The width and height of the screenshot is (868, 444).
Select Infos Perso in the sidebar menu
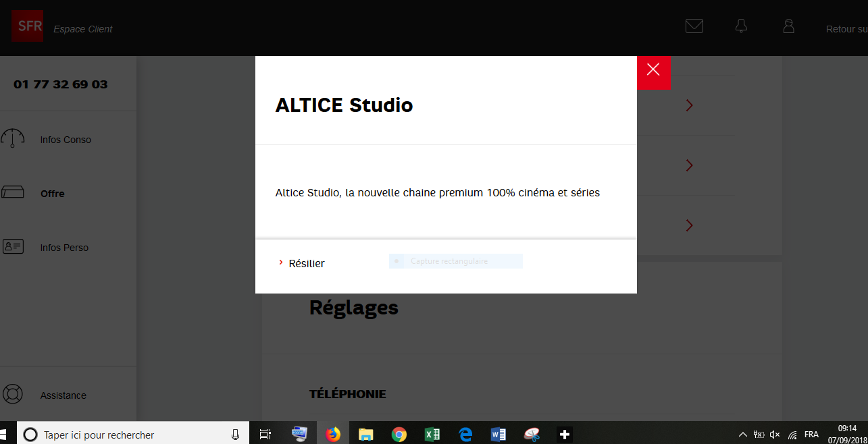(64, 247)
